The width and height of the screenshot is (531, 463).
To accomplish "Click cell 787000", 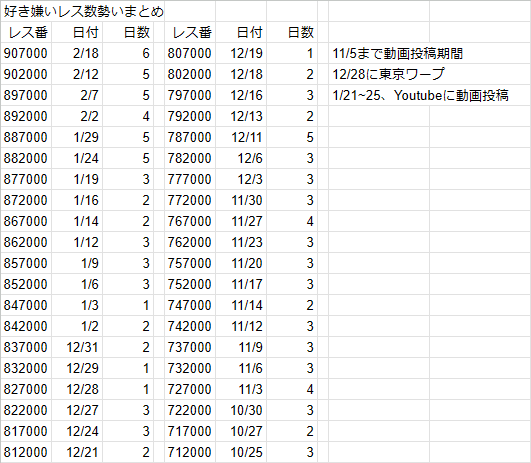I will coord(190,137).
